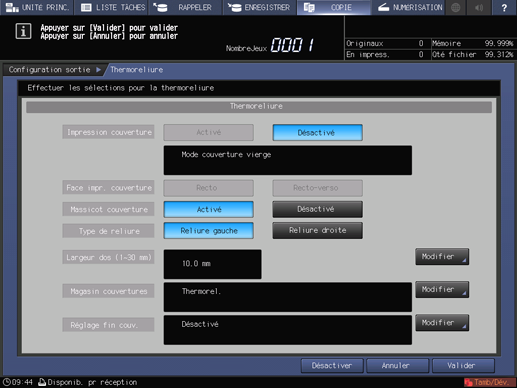Select the Thermoreliure breadcrumb tab
Image resolution: width=517 pixels, height=388 pixels.
(x=137, y=70)
